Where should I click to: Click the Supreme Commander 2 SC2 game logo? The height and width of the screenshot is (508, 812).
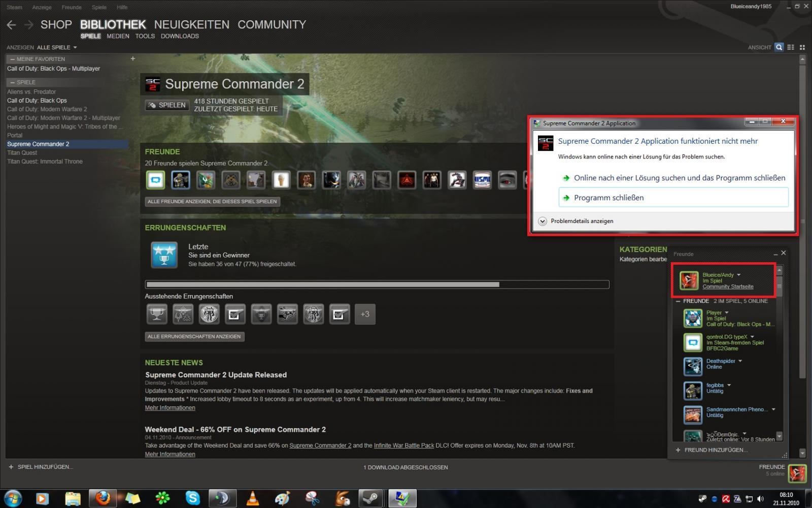coord(153,84)
